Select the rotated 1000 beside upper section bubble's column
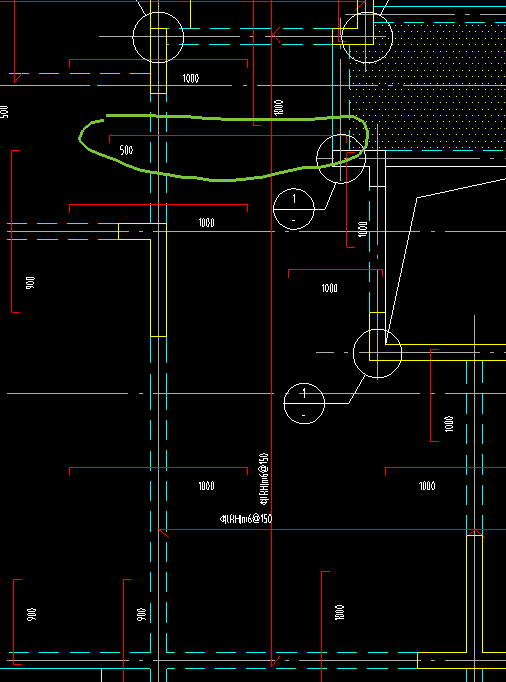This screenshot has width=506, height=682. [x=362, y=229]
